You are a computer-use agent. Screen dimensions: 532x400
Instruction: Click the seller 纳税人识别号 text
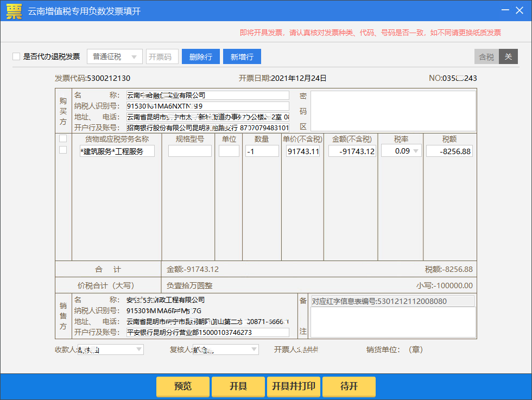point(164,311)
